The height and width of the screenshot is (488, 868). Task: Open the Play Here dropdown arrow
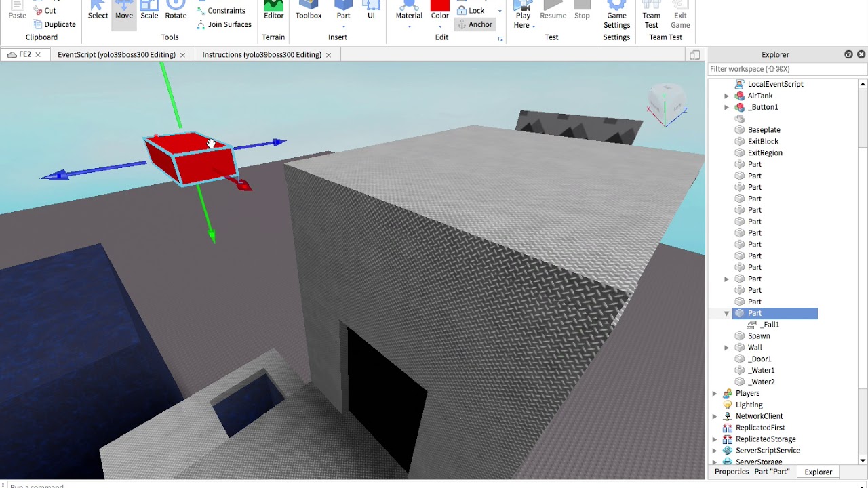(534, 26)
